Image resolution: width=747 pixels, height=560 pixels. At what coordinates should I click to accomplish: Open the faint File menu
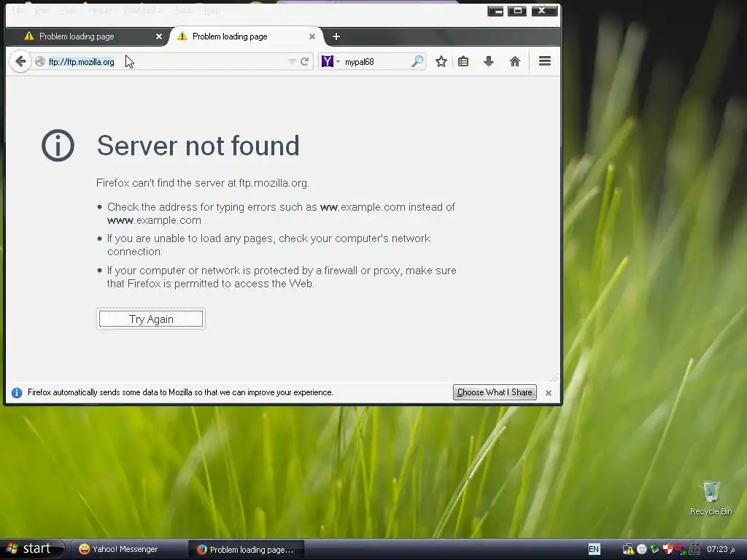click(x=18, y=10)
